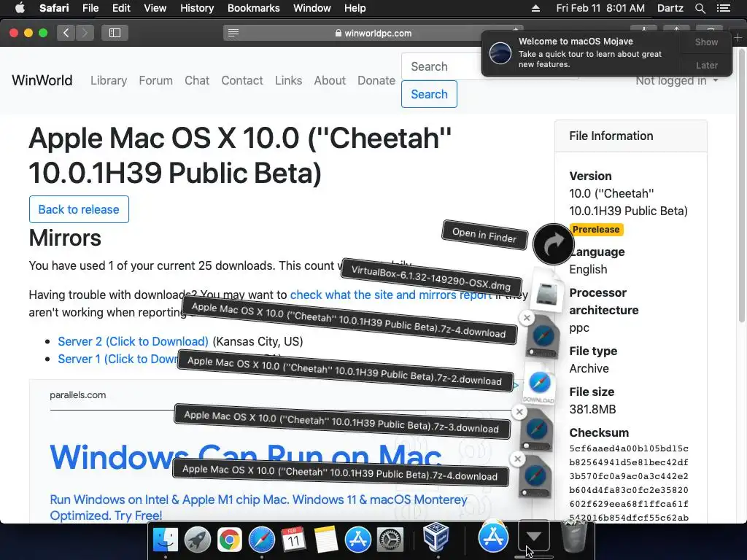The width and height of the screenshot is (747, 560).
Task: Cancel the .7z-3.download item
Action: [519, 412]
